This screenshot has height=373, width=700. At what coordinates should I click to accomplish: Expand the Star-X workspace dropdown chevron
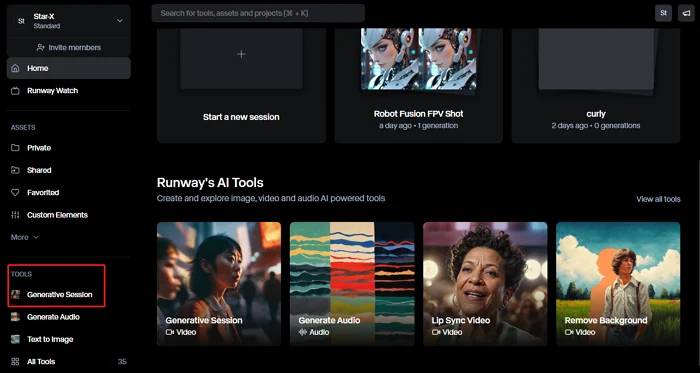pos(120,21)
